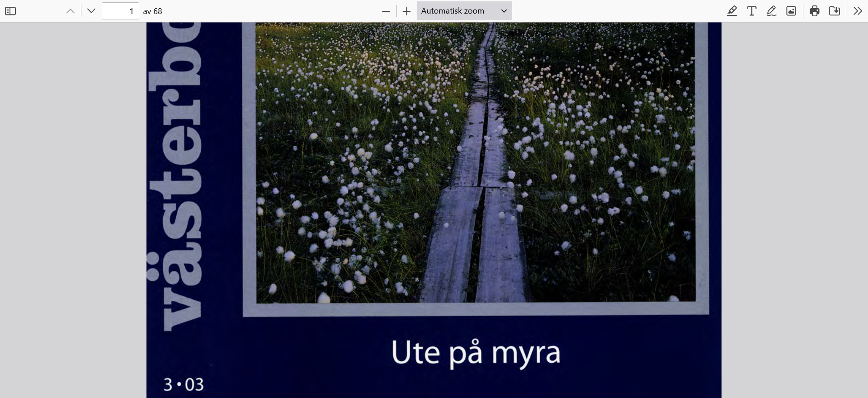
Task: Go to previous page arrow
Action: click(x=71, y=11)
